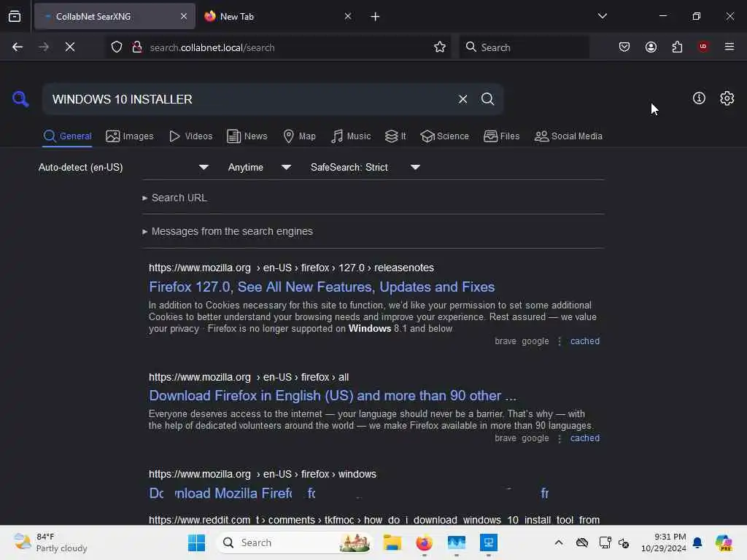Viewport: 747px width, 560px height.
Task: Open the Firefox hamburger application menu
Action: pos(729,47)
